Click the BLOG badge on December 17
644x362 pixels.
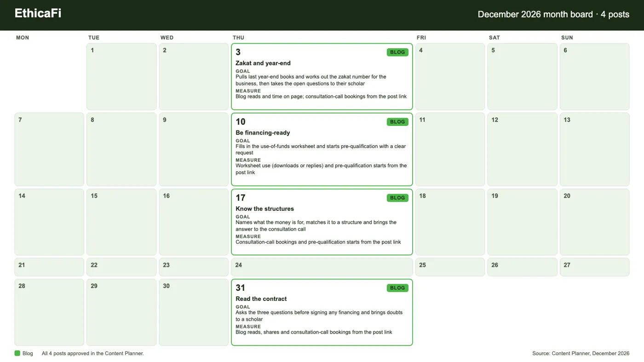tap(397, 198)
